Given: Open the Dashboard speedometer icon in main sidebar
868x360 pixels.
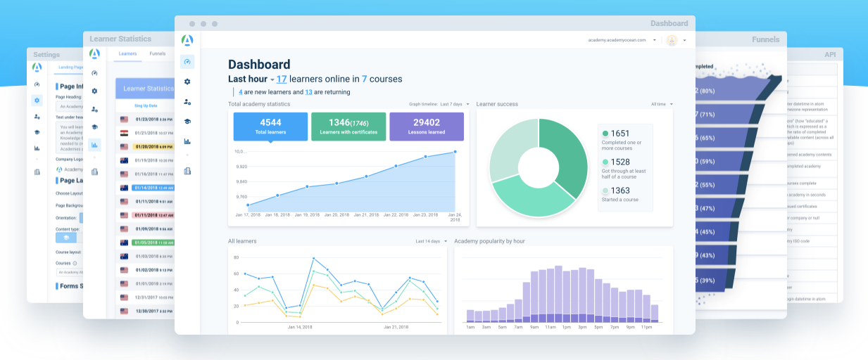Looking at the screenshot, I should click(187, 62).
